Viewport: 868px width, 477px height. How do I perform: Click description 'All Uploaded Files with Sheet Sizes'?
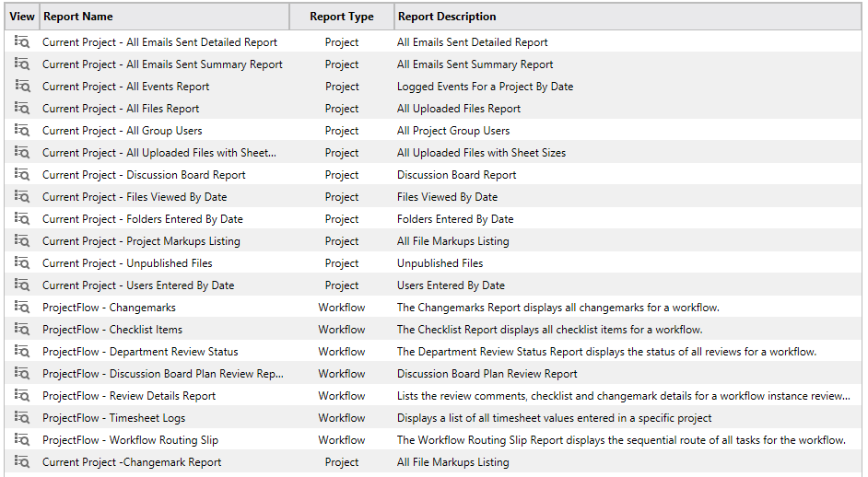click(482, 153)
